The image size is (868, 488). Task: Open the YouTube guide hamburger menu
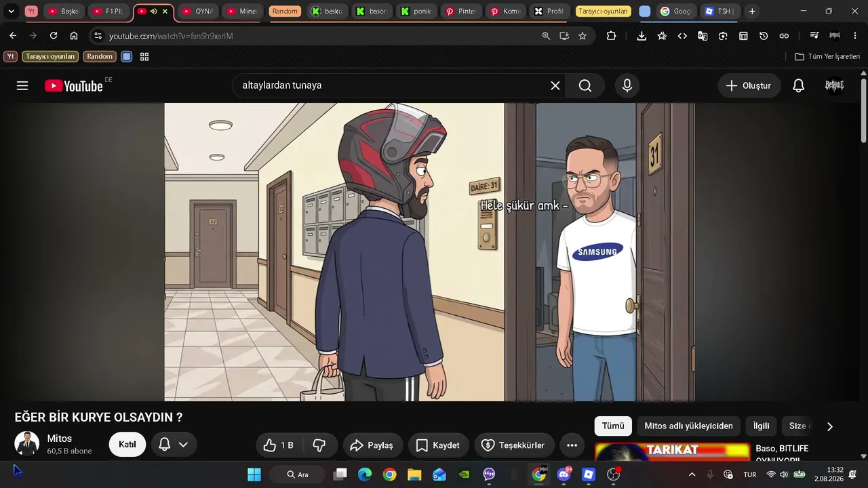(22, 85)
